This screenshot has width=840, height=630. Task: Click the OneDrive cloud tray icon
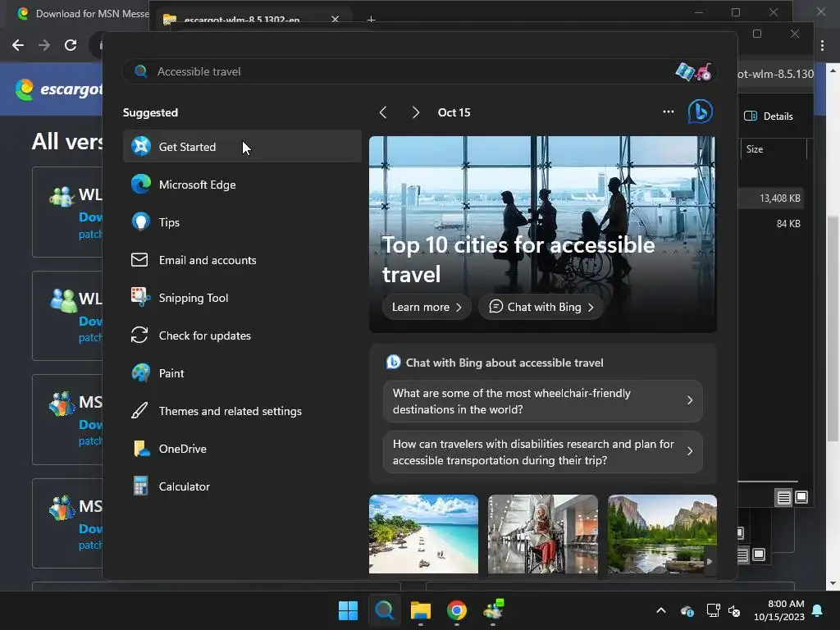(687, 610)
